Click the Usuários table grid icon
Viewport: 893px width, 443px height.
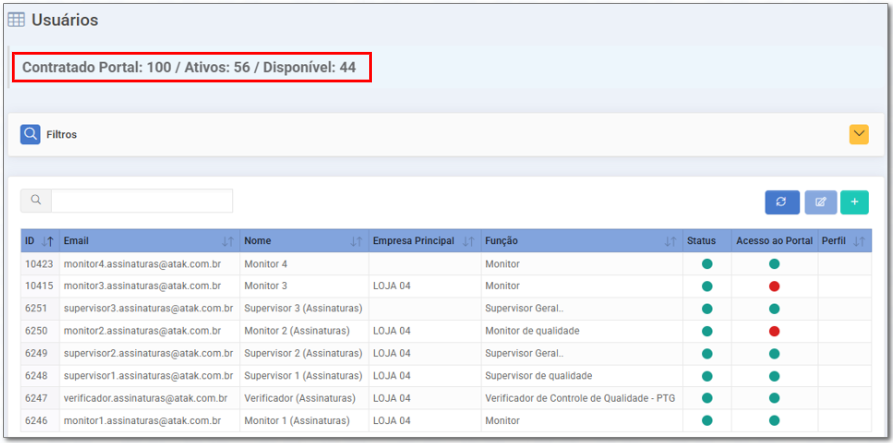(17, 20)
